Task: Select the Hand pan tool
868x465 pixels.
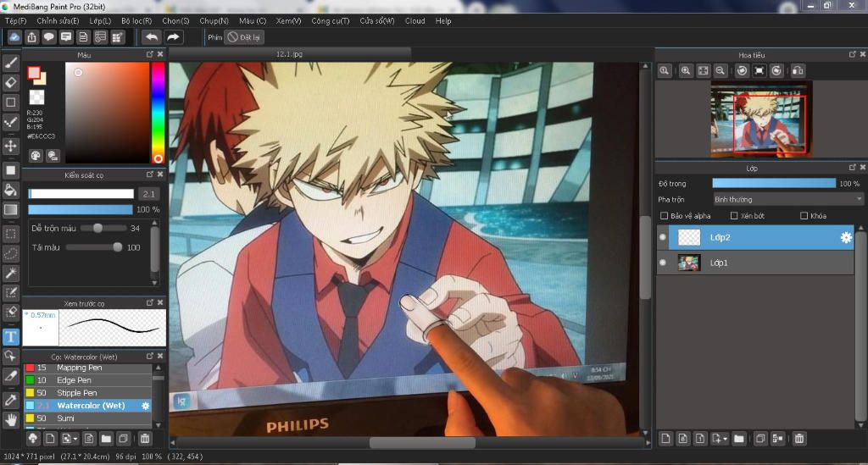Action: click(10, 419)
